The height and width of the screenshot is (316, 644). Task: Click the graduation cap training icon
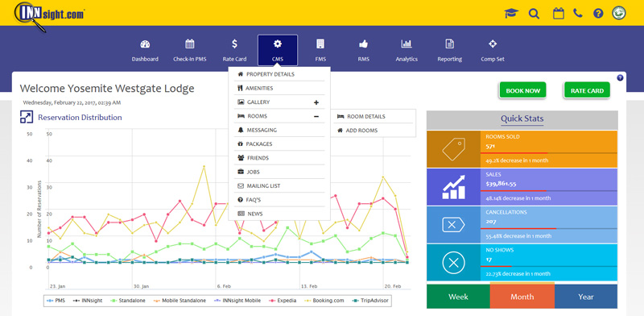click(x=511, y=13)
